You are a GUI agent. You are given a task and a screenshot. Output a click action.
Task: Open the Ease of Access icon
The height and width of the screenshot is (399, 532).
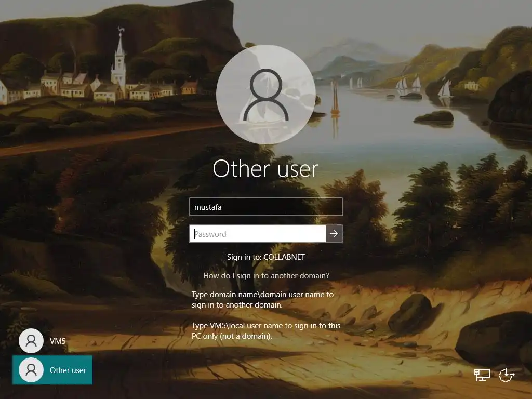pyautogui.click(x=507, y=375)
